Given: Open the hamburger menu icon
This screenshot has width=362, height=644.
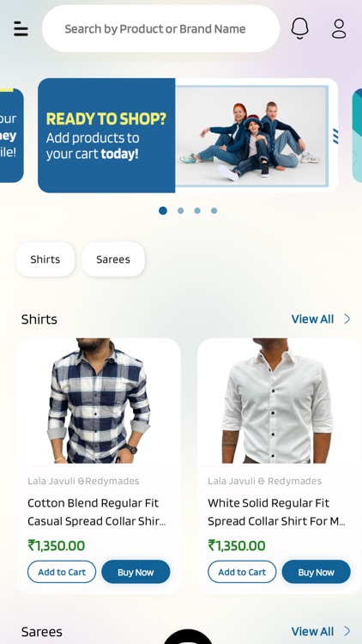Looking at the screenshot, I should pyautogui.click(x=21, y=28).
